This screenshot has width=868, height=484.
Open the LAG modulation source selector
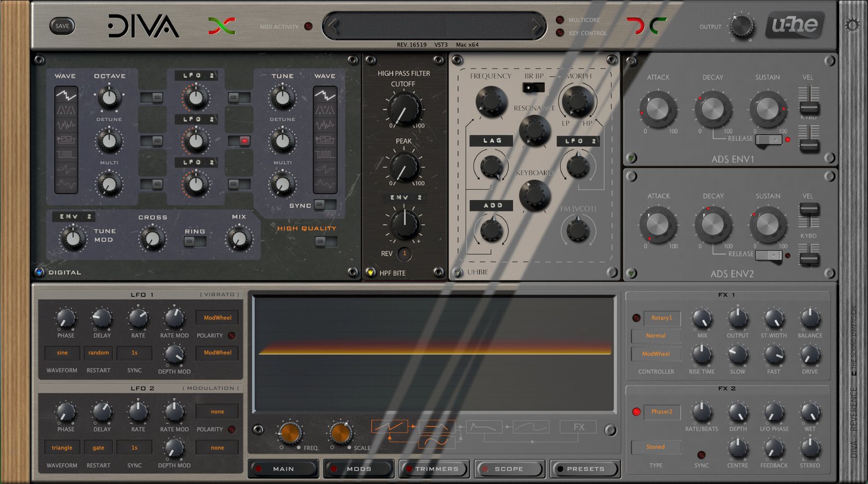pos(492,141)
